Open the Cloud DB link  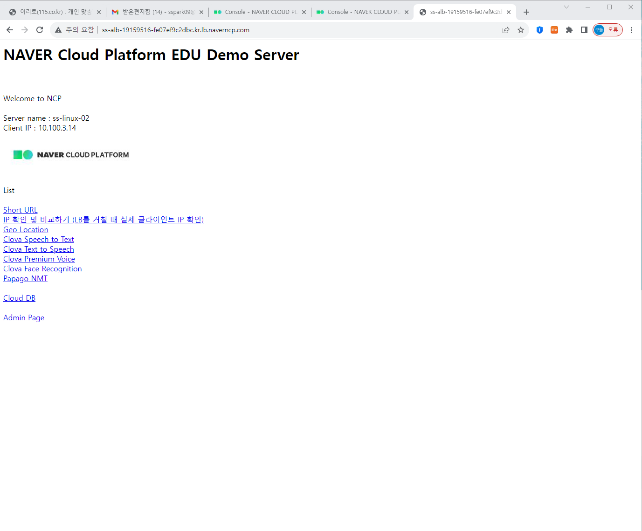(19, 298)
